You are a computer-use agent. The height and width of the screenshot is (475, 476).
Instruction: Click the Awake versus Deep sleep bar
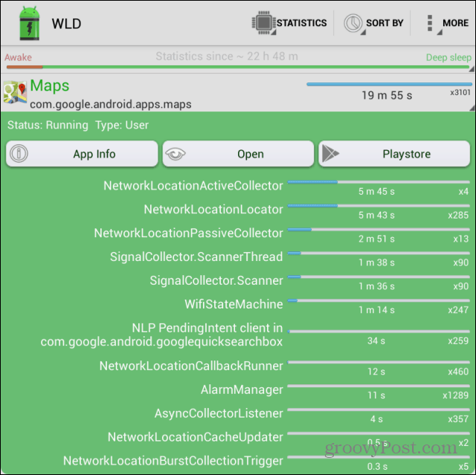point(238,67)
